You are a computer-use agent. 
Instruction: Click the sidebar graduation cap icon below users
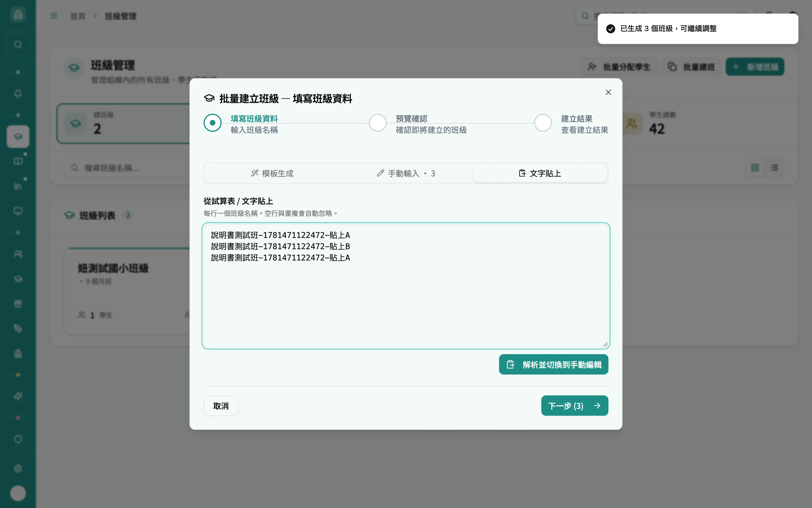coord(18,279)
